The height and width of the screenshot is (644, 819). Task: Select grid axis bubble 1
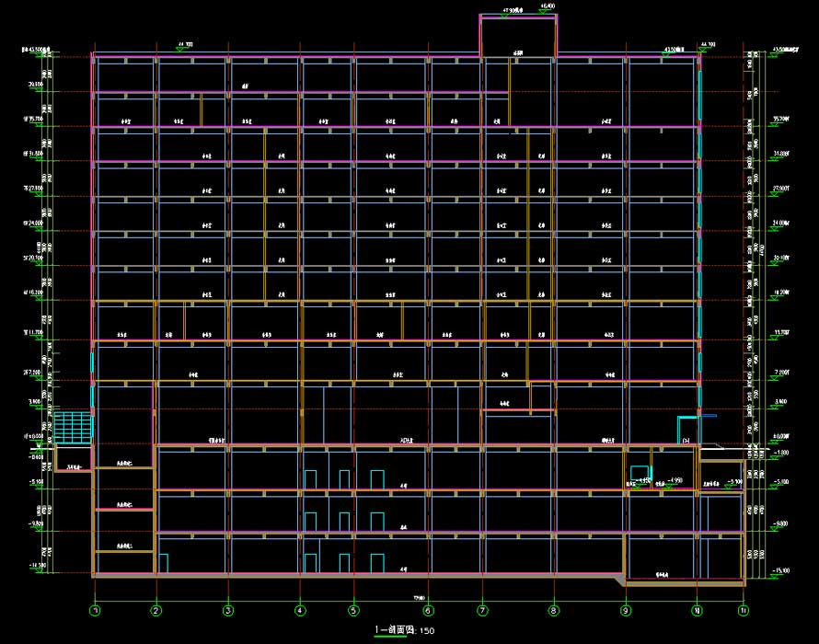[95, 610]
